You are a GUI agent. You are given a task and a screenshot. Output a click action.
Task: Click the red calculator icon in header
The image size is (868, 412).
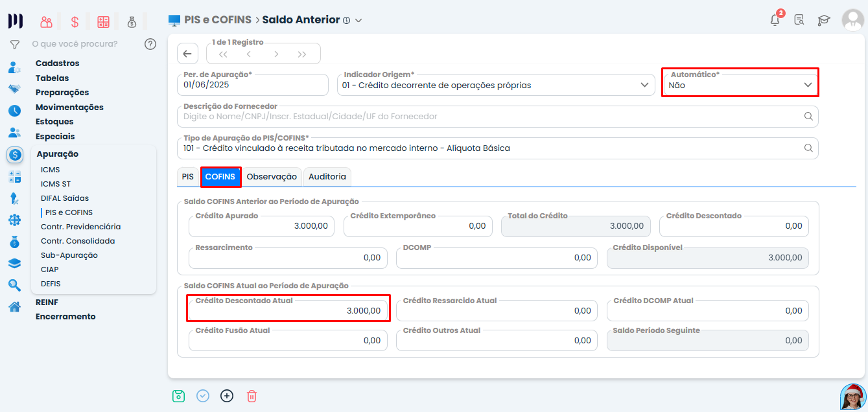point(103,21)
